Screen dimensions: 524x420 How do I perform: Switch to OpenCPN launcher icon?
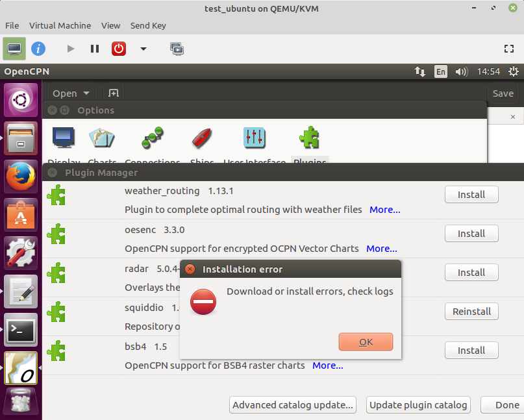21,368
